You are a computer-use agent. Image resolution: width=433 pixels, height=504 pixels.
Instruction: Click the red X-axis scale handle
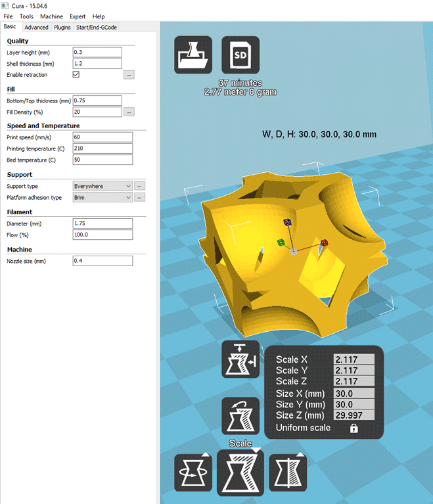[x=324, y=242]
